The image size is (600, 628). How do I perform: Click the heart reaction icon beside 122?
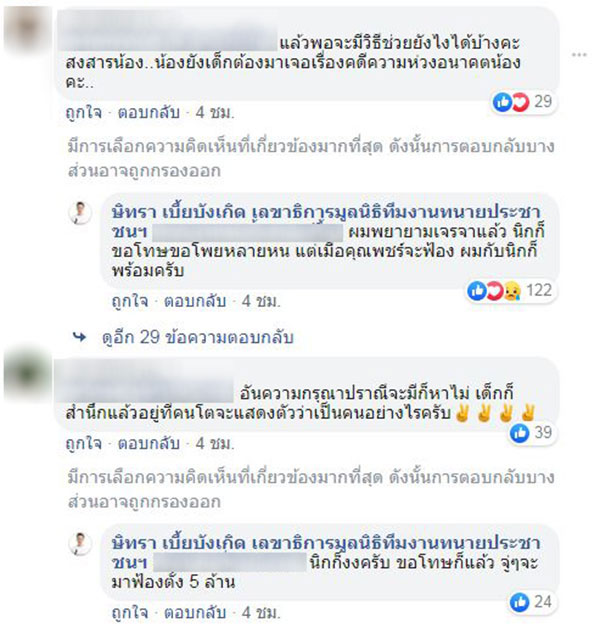pyautogui.click(x=494, y=291)
